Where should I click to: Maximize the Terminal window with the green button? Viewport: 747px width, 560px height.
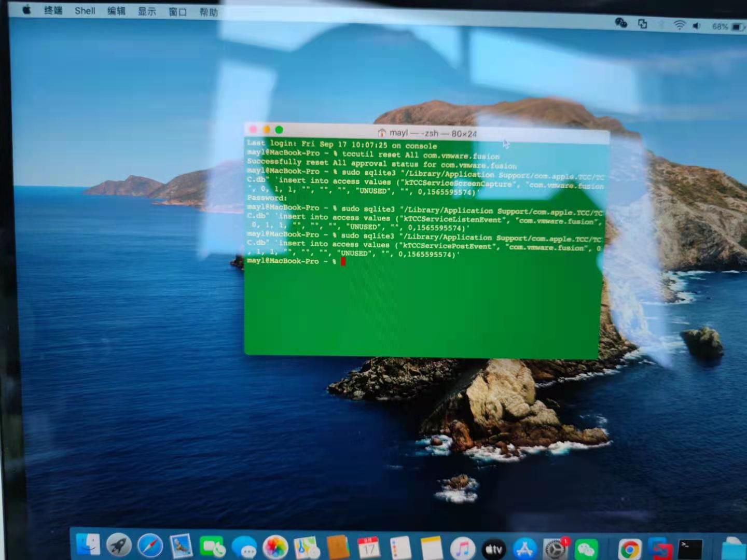279,130
